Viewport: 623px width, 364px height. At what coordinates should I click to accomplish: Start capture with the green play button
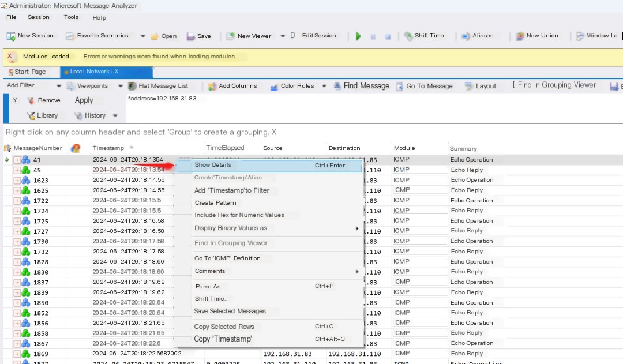click(x=358, y=36)
